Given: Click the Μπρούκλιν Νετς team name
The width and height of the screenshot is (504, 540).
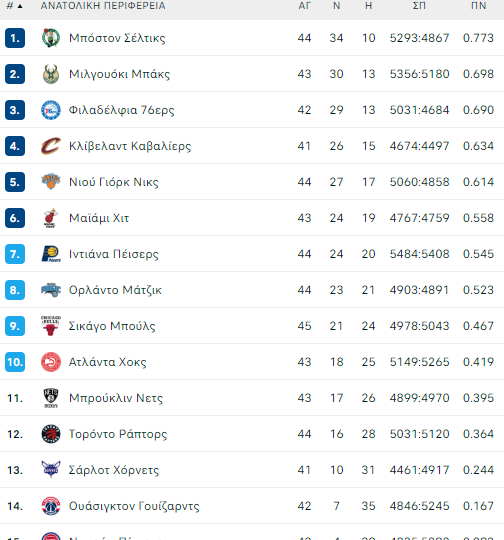Looking at the screenshot, I should pyautogui.click(x=116, y=398).
